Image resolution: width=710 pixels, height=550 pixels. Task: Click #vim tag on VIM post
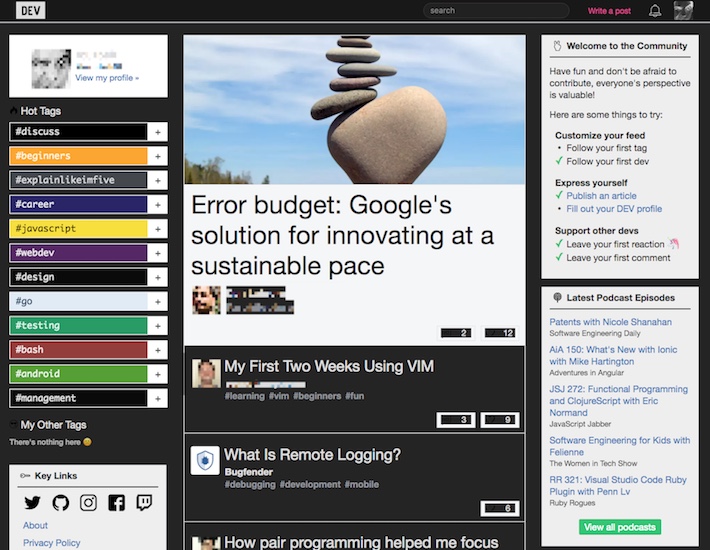pos(278,396)
